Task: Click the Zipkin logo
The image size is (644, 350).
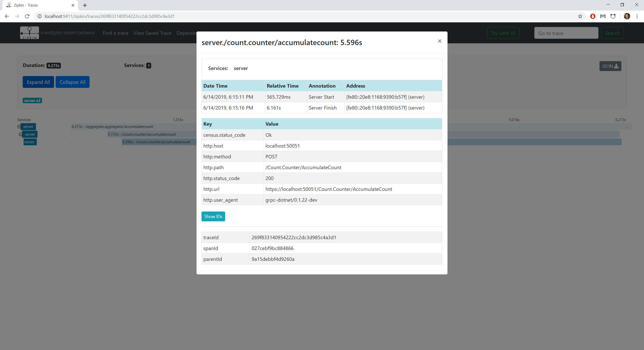Action: pos(29,33)
